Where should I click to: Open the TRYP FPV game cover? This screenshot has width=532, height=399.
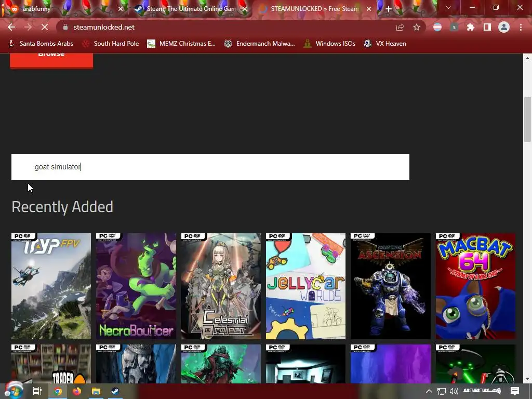51,286
